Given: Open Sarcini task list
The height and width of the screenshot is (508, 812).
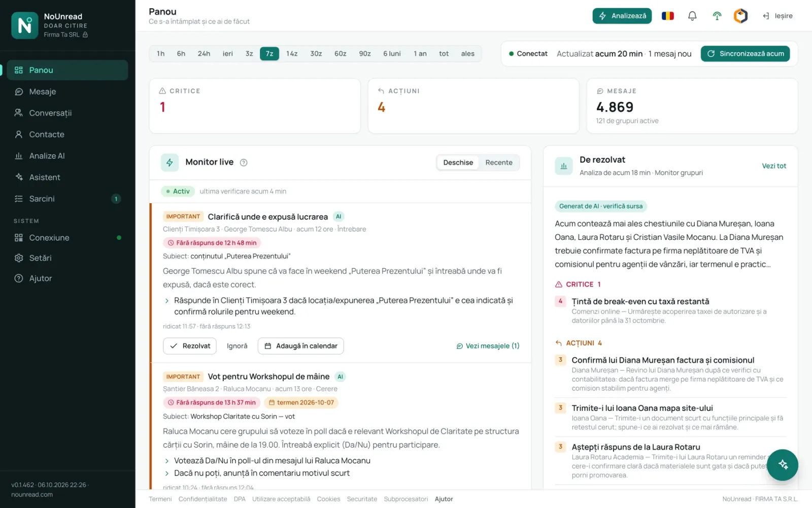Looking at the screenshot, I should [x=67, y=199].
